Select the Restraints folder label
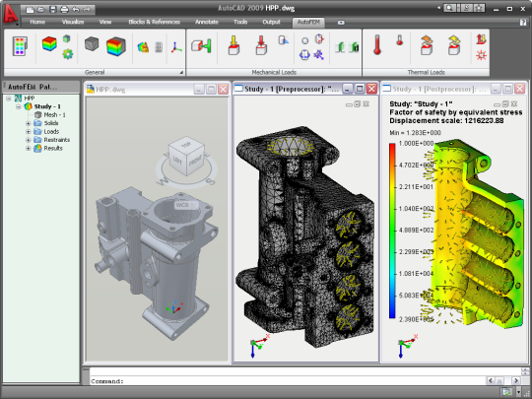This screenshot has width=532, height=399. [x=57, y=140]
